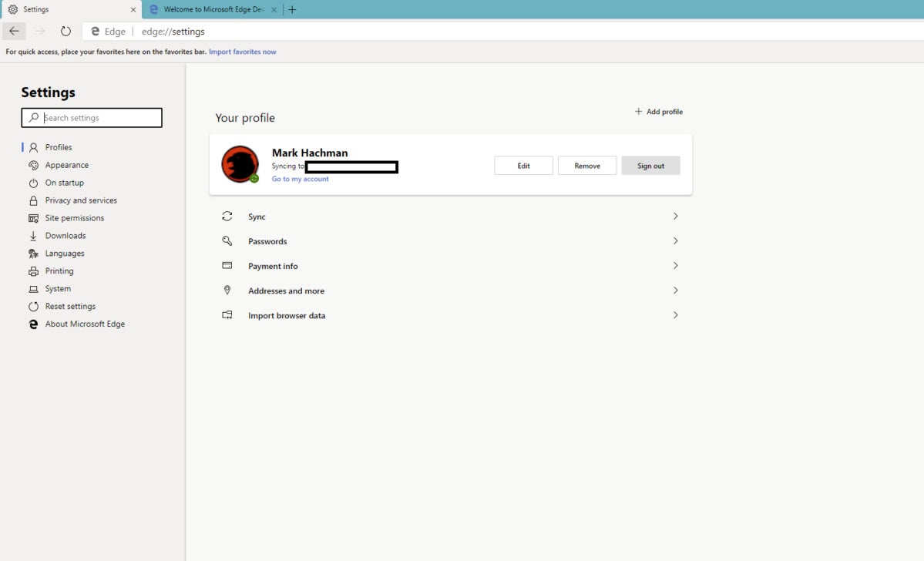The width and height of the screenshot is (924, 561).
Task: Click the Reset settings icon
Action: pyautogui.click(x=34, y=307)
